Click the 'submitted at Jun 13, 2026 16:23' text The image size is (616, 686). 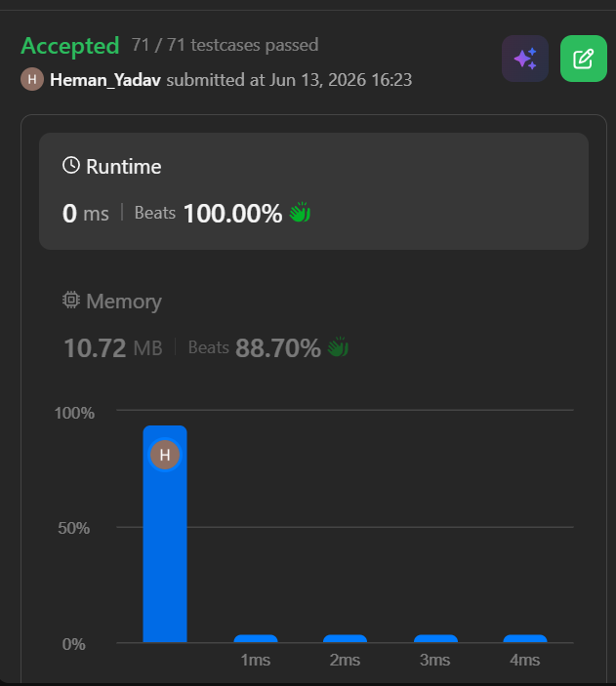289,80
